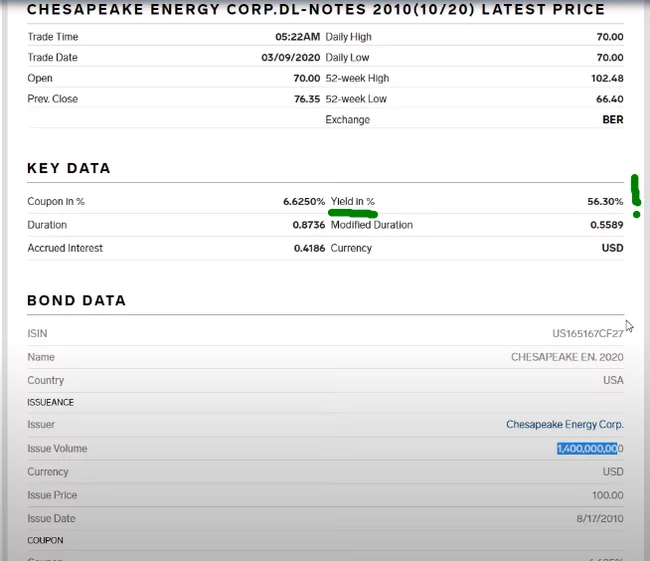Select the Modified Duration value 0.5589
The height and width of the screenshot is (561, 650).
[606, 225]
